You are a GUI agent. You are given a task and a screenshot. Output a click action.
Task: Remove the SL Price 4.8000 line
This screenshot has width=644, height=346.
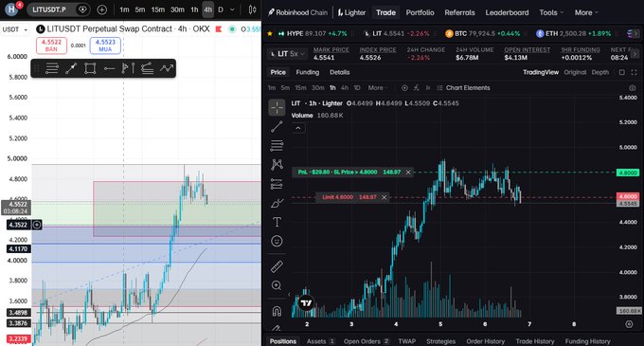(x=408, y=173)
